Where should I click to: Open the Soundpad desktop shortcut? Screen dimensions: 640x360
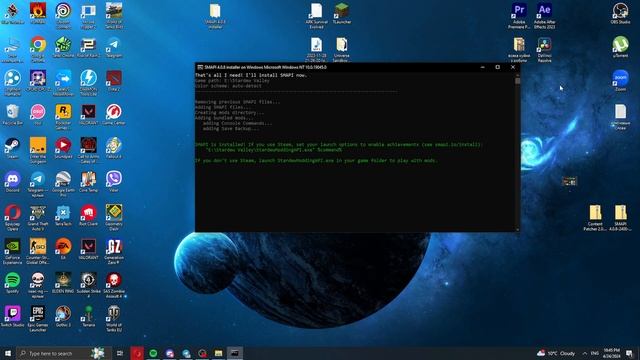point(63,148)
